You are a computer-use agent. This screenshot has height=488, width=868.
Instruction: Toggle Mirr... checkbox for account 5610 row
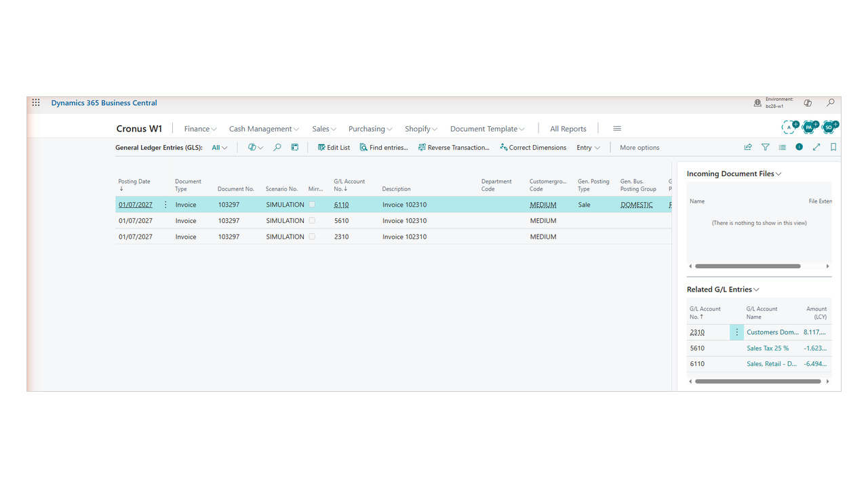point(312,220)
